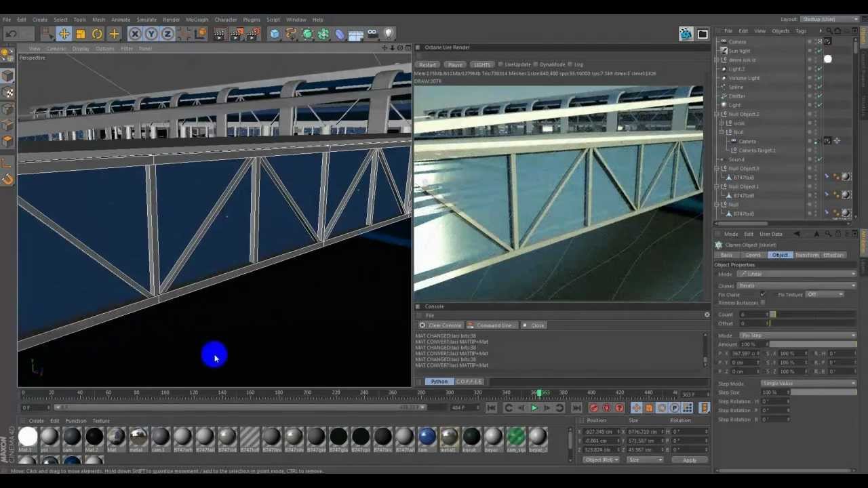The height and width of the screenshot is (488, 868).
Task: Open the MoGraph menu
Action: point(197,20)
